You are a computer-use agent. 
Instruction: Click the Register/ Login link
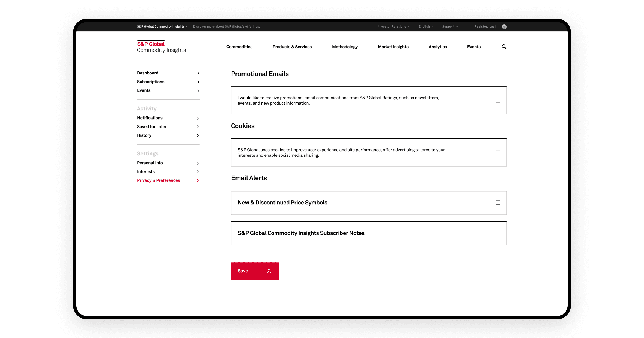click(486, 26)
